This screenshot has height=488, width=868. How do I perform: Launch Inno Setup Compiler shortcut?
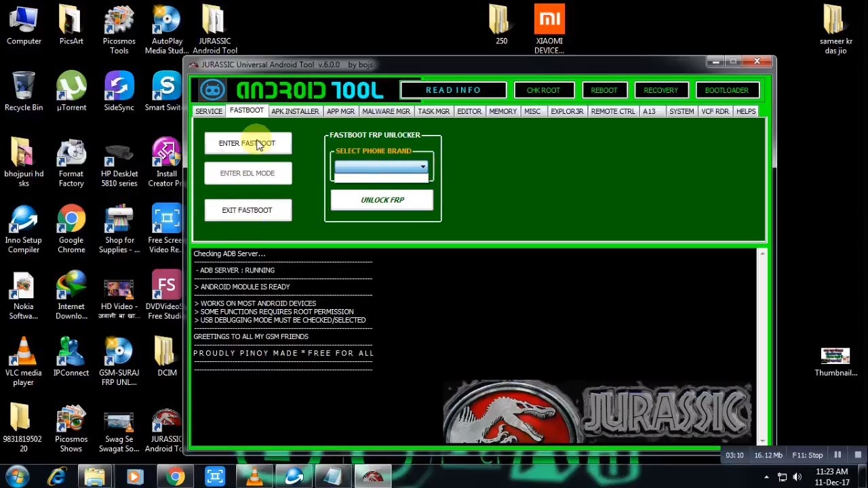click(x=24, y=229)
